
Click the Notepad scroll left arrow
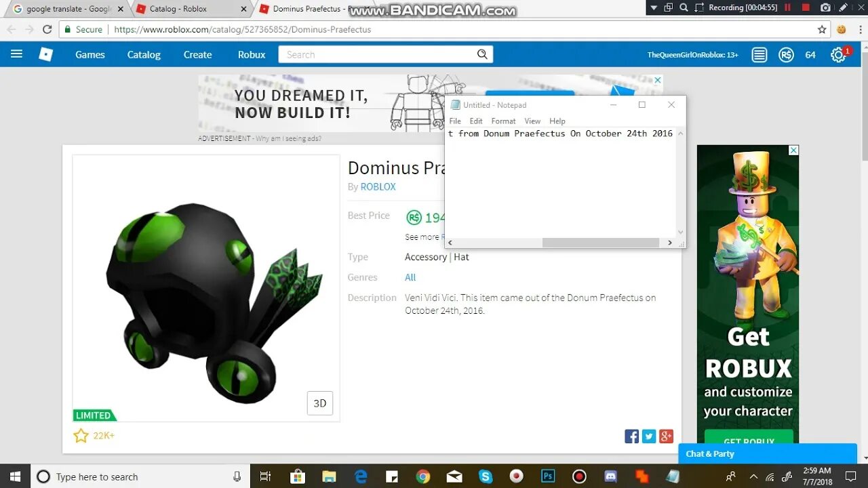coord(450,243)
